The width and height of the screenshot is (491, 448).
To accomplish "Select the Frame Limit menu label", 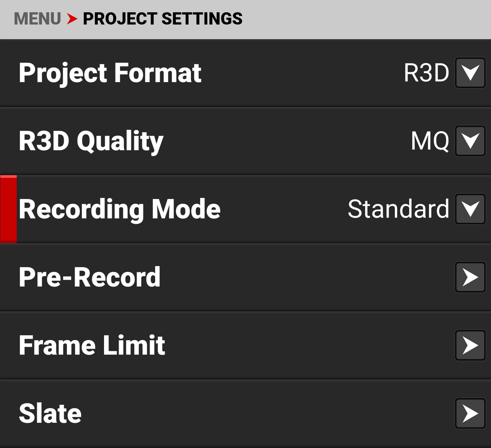I will [x=92, y=345].
